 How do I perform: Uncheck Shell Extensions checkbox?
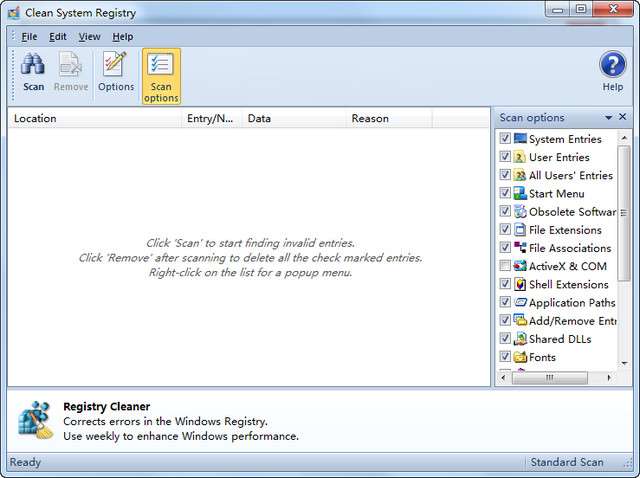click(x=505, y=284)
